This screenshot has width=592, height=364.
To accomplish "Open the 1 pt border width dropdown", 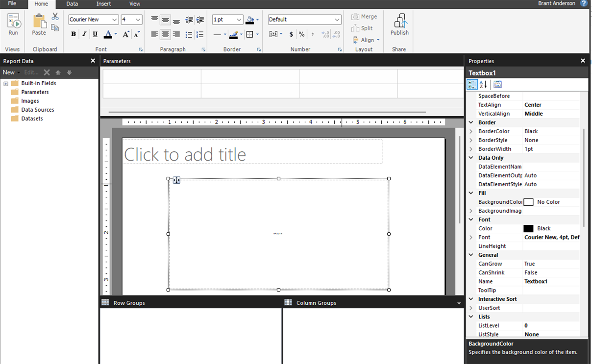I will point(239,20).
